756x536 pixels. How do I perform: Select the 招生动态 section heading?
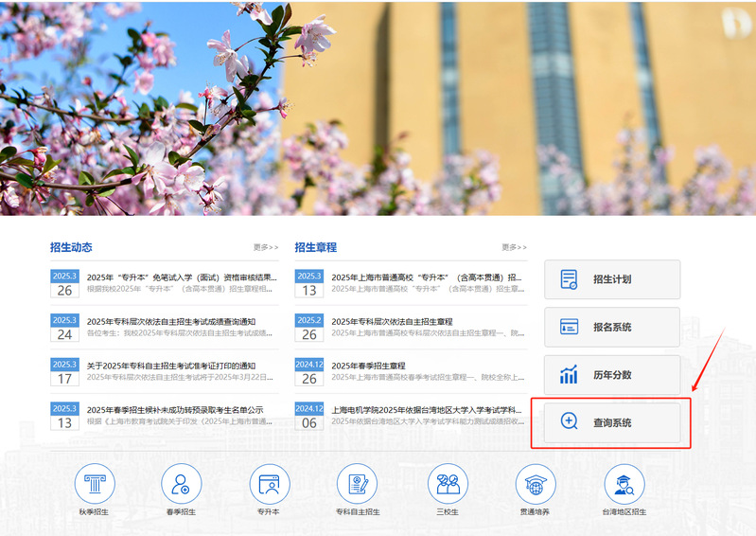tap(71, 247)
